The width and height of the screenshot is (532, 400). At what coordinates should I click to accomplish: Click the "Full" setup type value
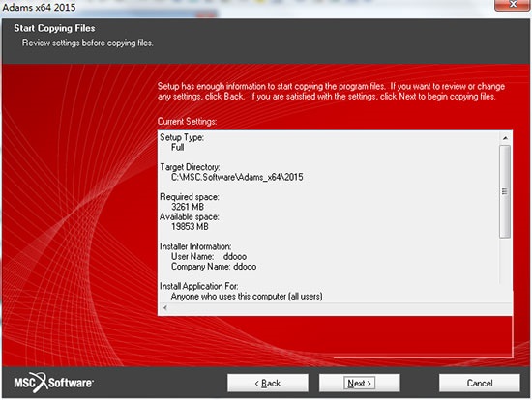(177, 148)
